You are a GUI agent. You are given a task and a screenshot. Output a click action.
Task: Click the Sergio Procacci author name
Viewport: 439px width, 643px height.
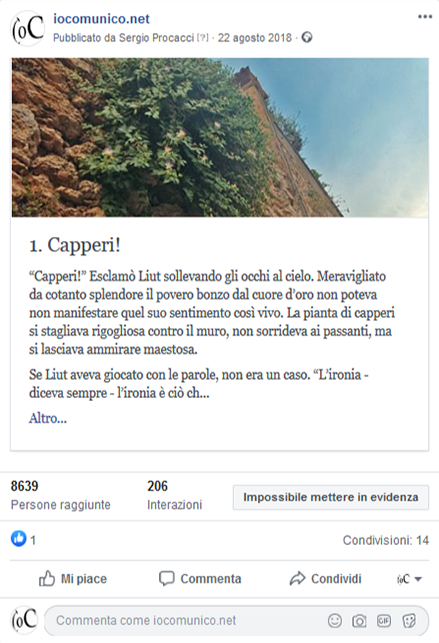[x=156, y=38]
